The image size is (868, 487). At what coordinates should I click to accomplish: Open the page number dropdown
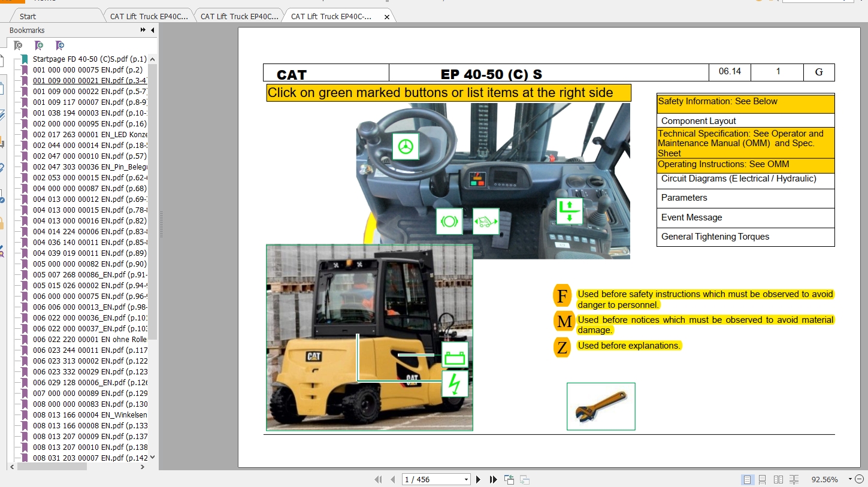click(465, 479)
